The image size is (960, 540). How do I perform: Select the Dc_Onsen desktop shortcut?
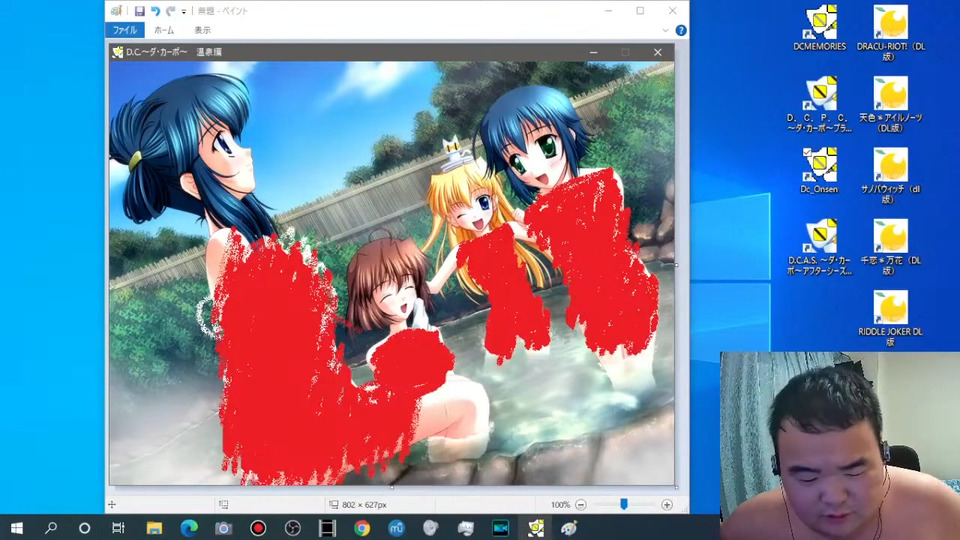(x=819, y=171)
